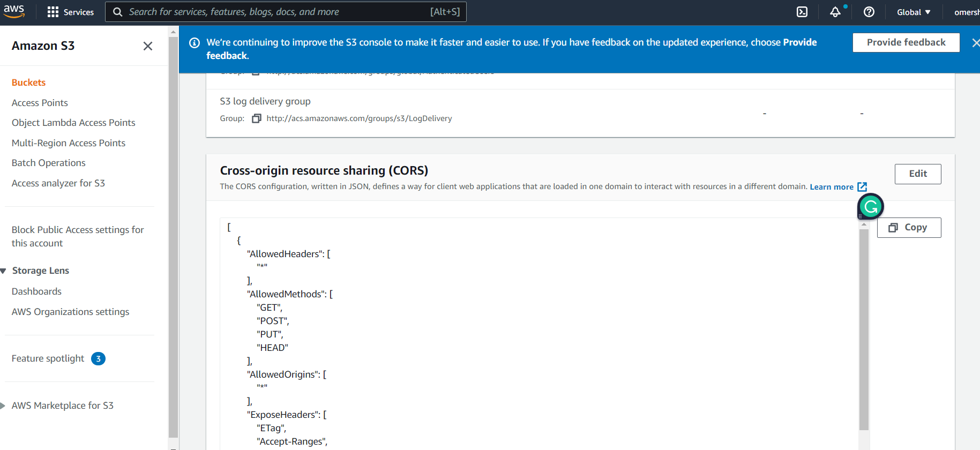Open Batch Operations
Screen dimensions: 980x450
pyautogui.click(x=49, y=163)
